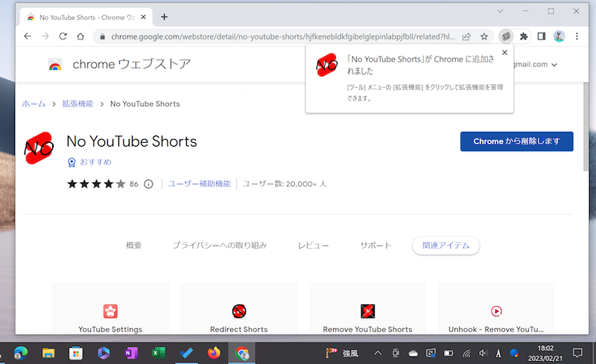
Task: Open the Chrome side panel
Action: pos(542,36)
